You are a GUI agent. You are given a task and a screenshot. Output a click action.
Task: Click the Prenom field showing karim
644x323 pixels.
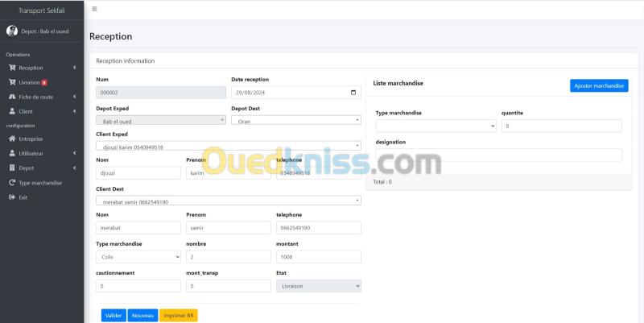tap(229, 173)
